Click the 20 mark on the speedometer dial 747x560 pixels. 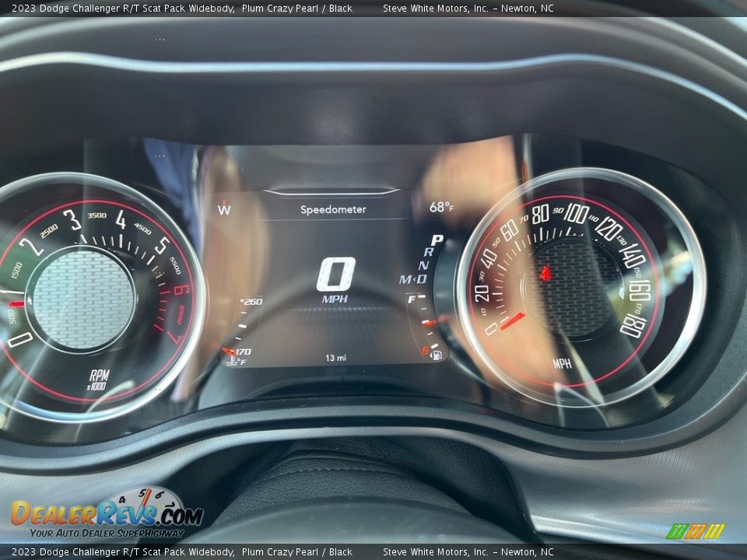click(482, 293)
